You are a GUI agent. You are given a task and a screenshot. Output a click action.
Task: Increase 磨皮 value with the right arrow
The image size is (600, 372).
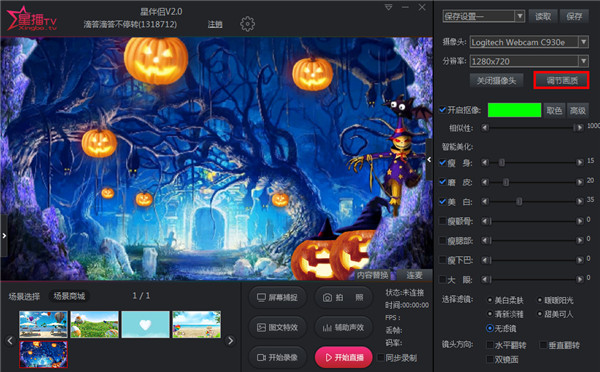(580, 182)
